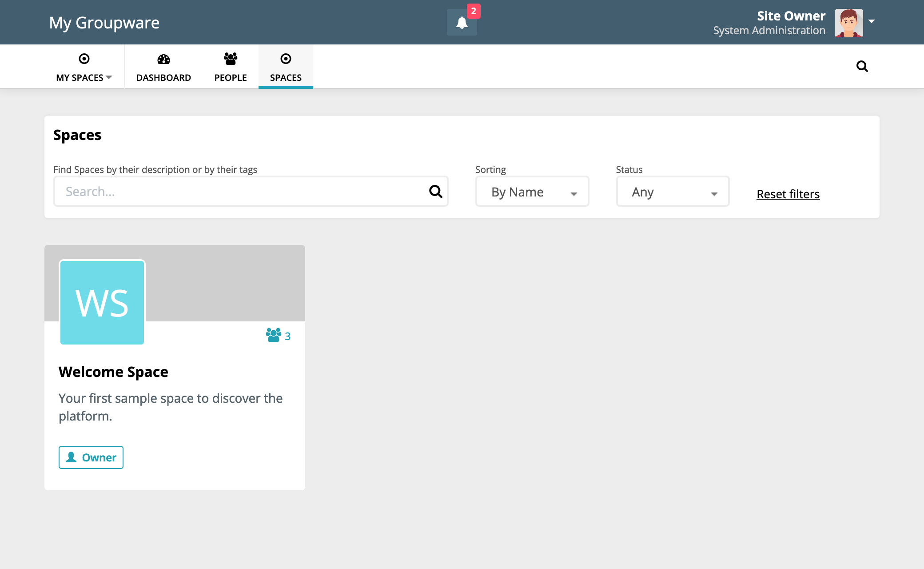Click the Dashboard speedometer icon

click(163, 59)
